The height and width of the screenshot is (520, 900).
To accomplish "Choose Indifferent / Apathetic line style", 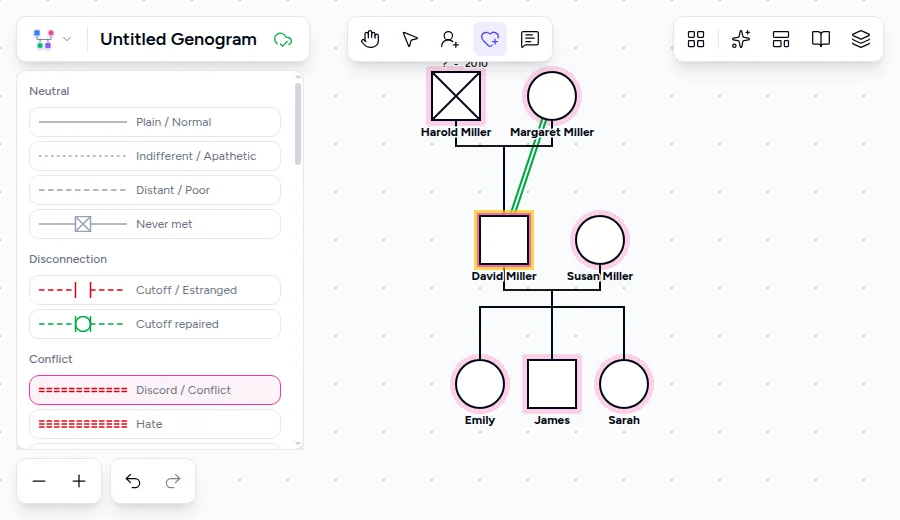I will (x=155, y=156).
